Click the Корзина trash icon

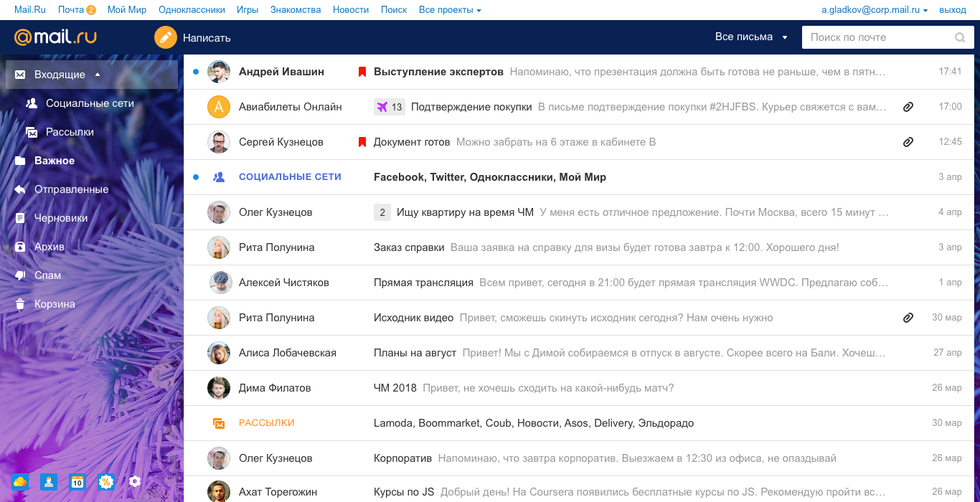[20, 304]
